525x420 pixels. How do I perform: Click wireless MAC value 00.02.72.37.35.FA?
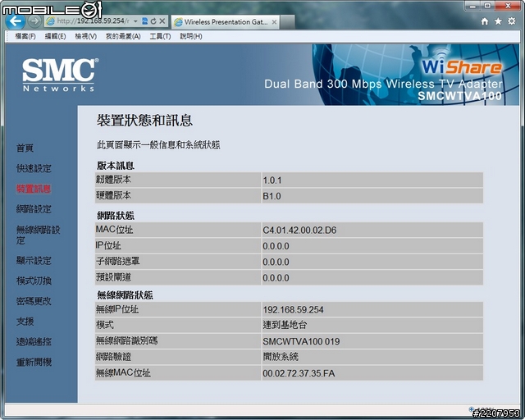pyautogui.click(x=299, y=373)
